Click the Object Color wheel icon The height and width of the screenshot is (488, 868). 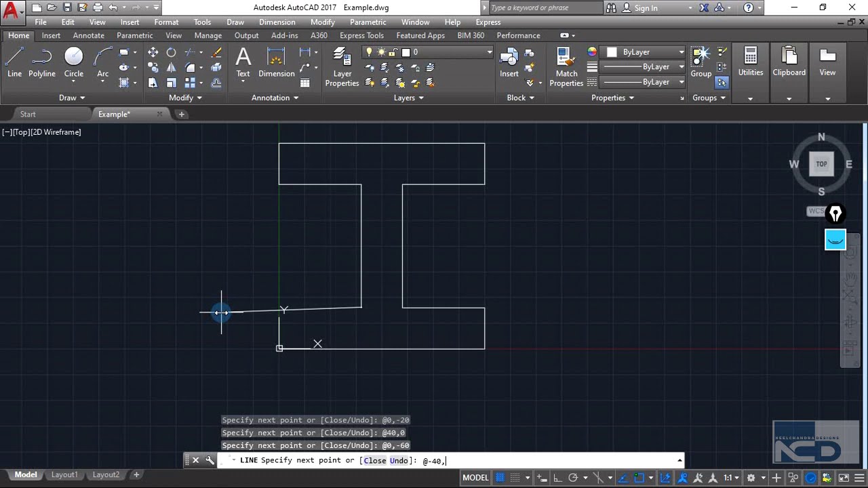tap(592, 52)
